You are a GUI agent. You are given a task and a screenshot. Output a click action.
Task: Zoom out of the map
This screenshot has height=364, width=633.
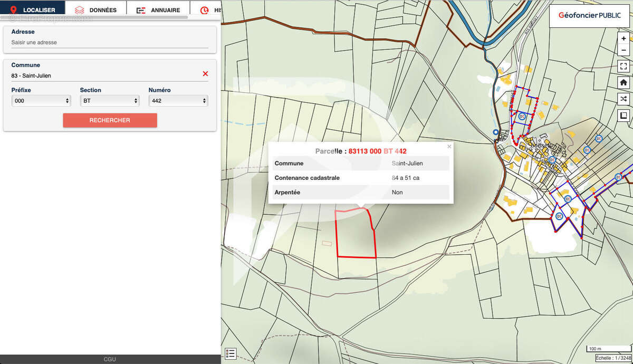(624, 50)
